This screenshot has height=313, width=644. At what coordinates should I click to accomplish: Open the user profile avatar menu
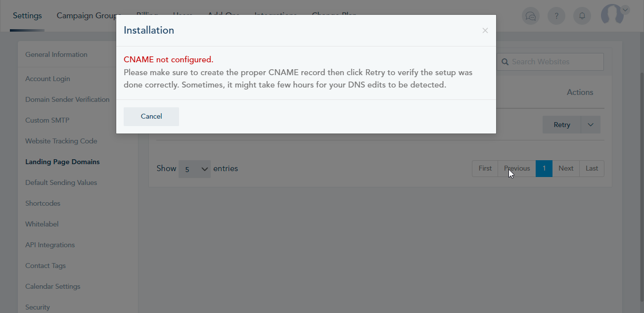(x=612, y=15)
